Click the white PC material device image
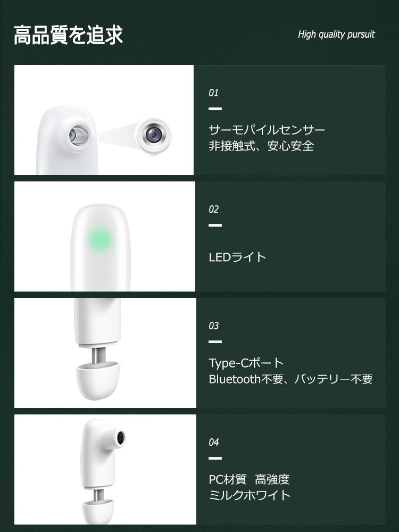 [105, 469]
